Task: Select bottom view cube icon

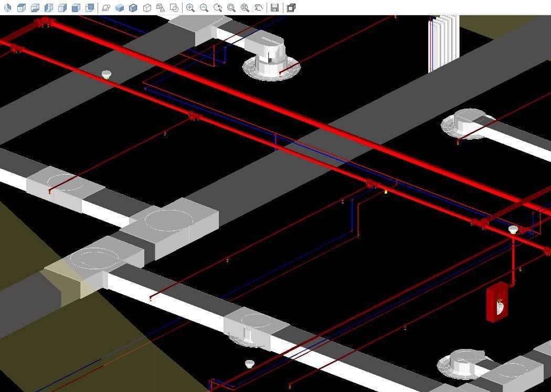Action: [x=35, y=7]
